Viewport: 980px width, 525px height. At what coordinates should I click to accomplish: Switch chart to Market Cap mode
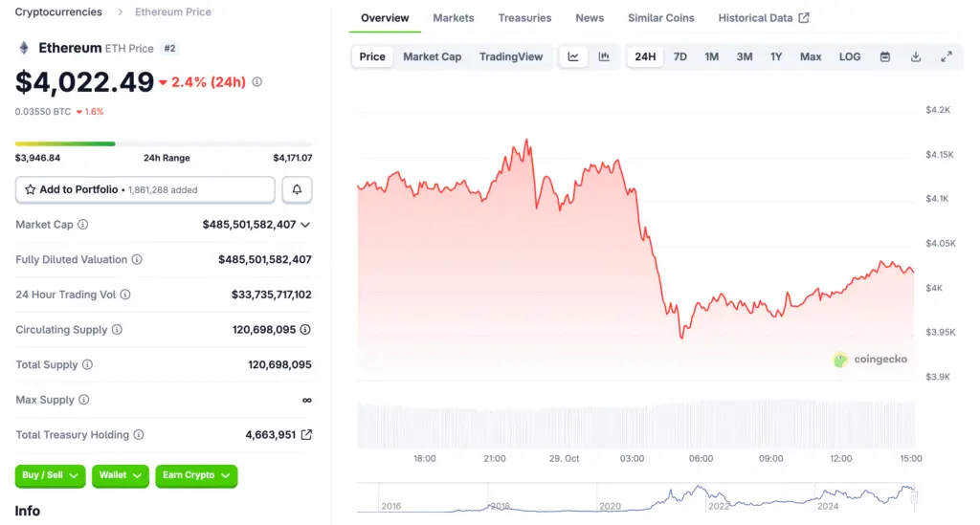[x=432, y=56]
